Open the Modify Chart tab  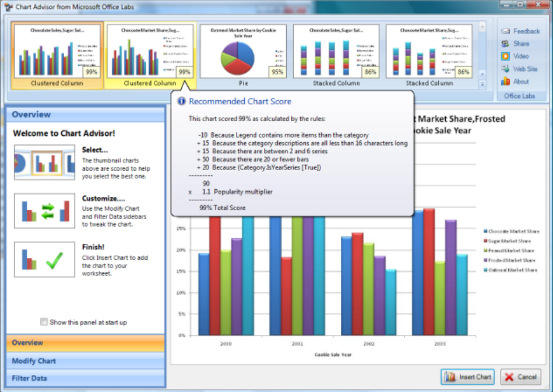pyautogui.click(x=85, y=361)
